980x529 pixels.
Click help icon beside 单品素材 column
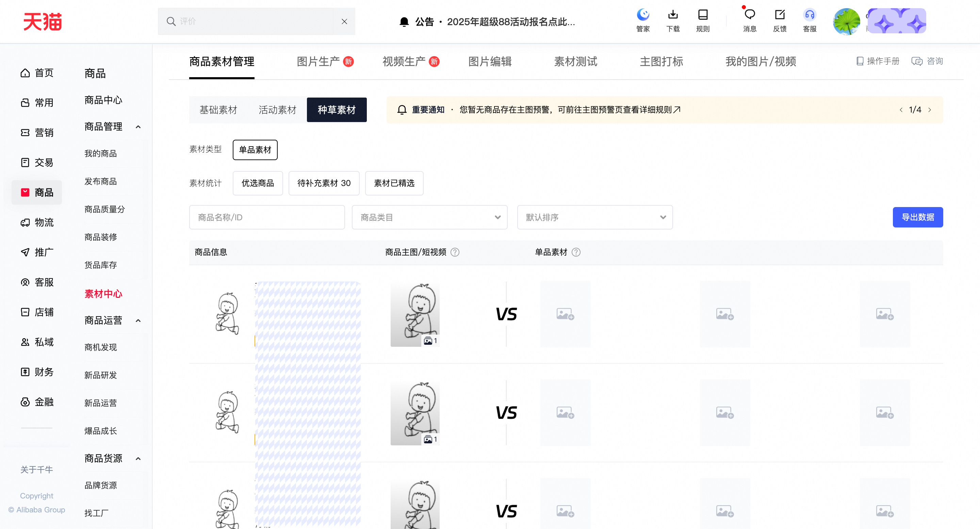(x=576, y=252)
